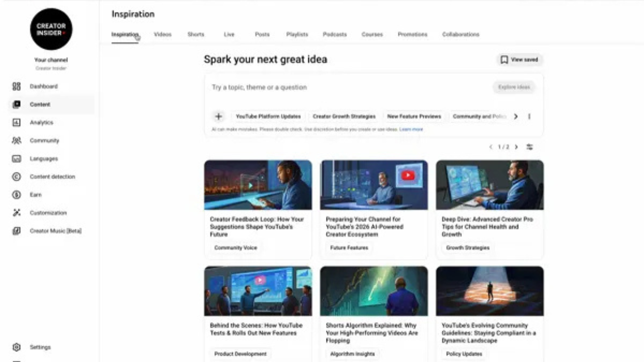Click the Analytics label in sidebar

click(x=41, y=123)
